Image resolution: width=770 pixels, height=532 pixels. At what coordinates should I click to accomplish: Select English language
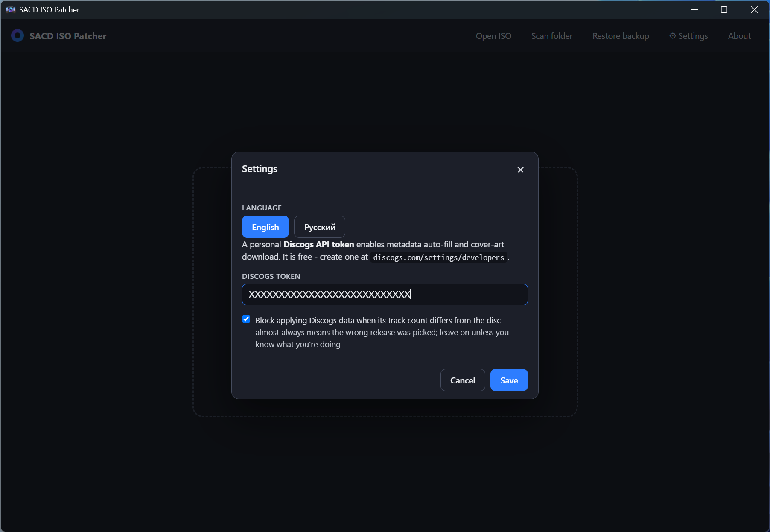point(265,227)
